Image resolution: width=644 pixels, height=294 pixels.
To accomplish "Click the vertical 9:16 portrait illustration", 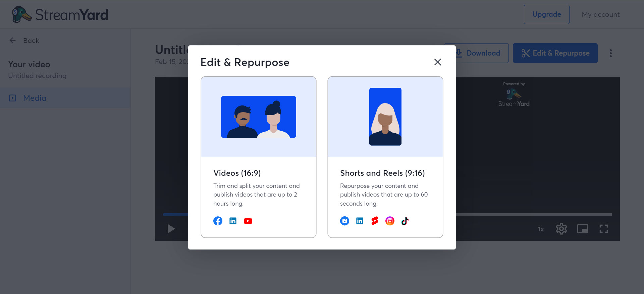I will pyautogui.click(x=385, y=117).
